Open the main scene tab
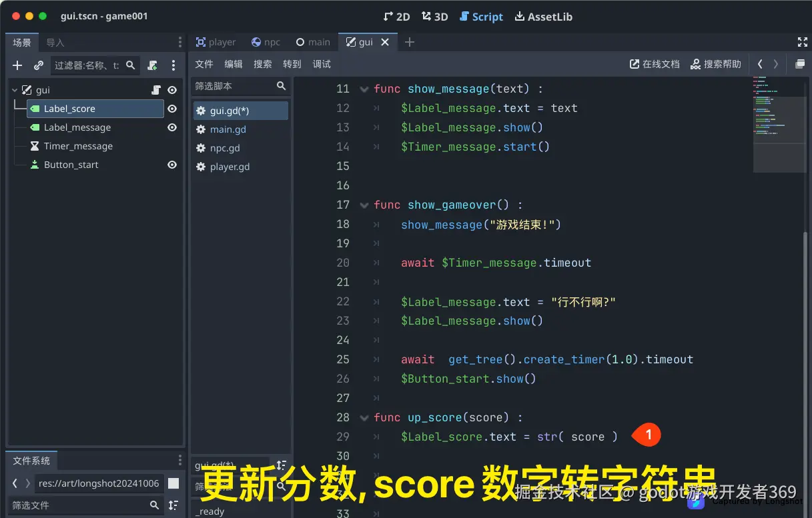Screen dimensions: 812x518 [x=313, y=42]
